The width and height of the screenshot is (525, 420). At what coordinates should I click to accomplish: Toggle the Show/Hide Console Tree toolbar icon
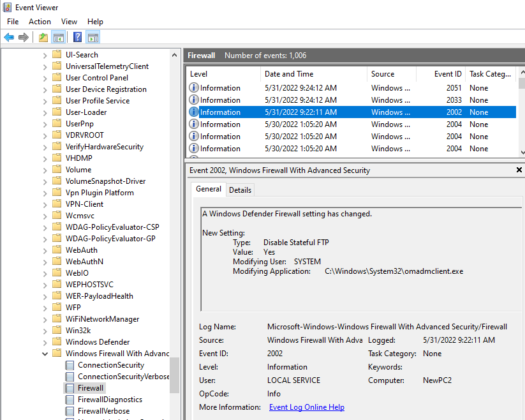tap(58, 36)
